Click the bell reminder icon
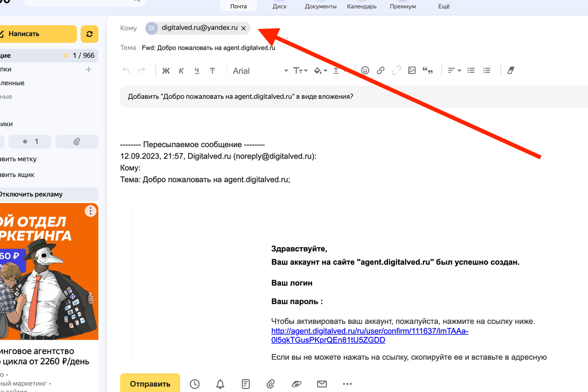This screenshot has height=392, width=588. pos(220,384)
